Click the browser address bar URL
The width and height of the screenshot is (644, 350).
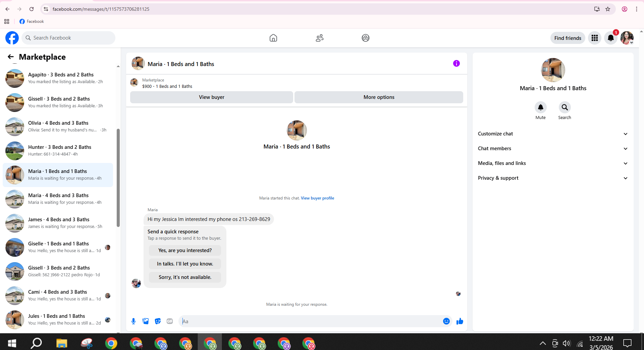point(101,9)
